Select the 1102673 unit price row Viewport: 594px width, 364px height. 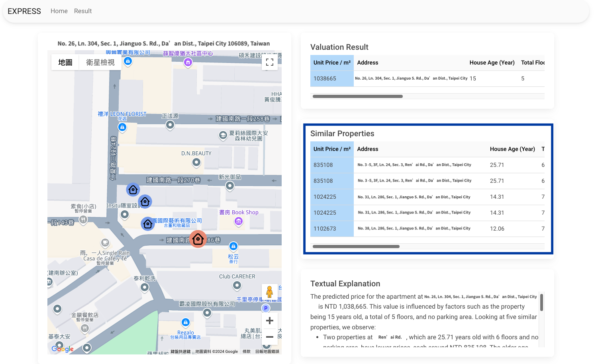(325, 229)
